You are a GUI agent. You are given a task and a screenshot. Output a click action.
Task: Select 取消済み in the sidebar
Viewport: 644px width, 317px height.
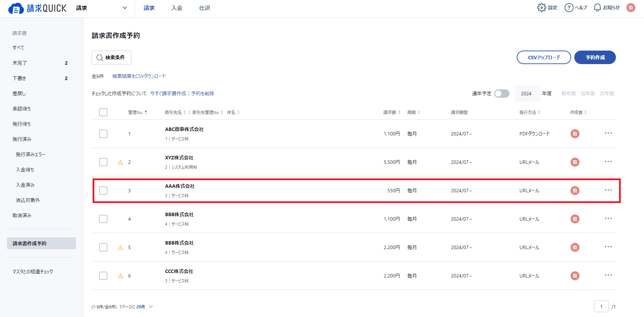point(22,215)
